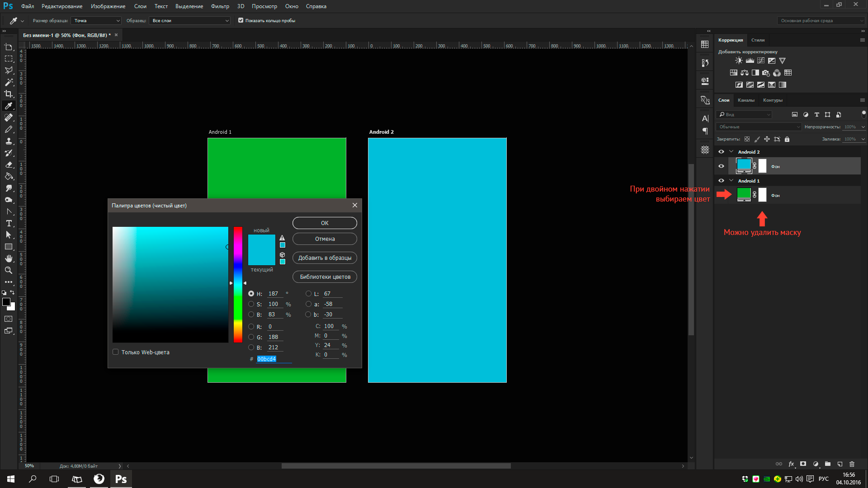
Task: Select the Eyedropper tool in toolbar
Action: 9,106
